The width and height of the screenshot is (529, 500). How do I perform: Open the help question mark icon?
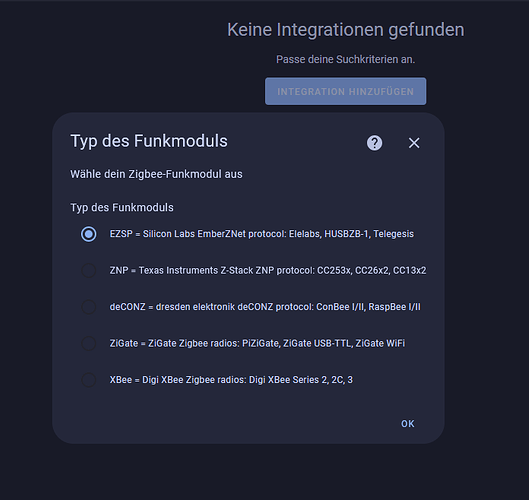(x=374, y=143)
